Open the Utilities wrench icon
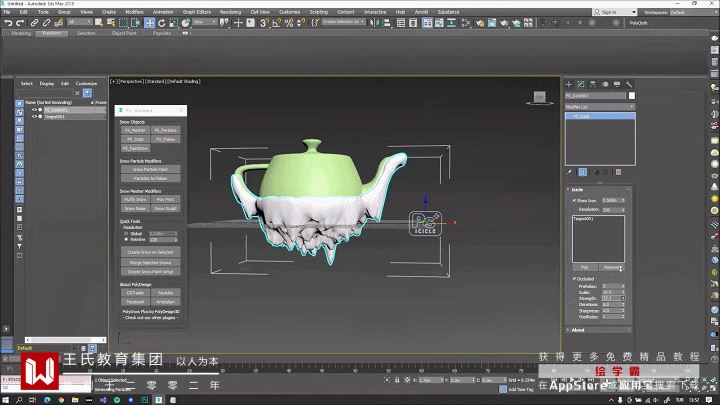 [x=629, y=84]
